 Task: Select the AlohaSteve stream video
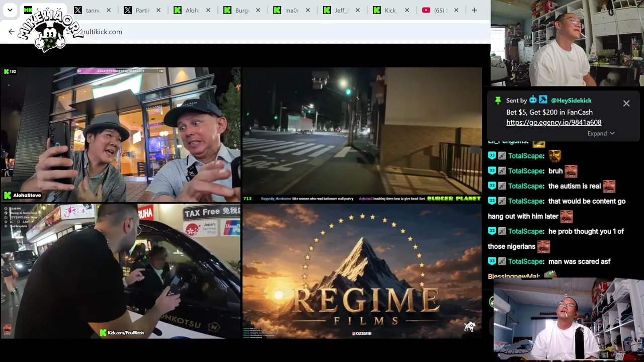point(120,135)
